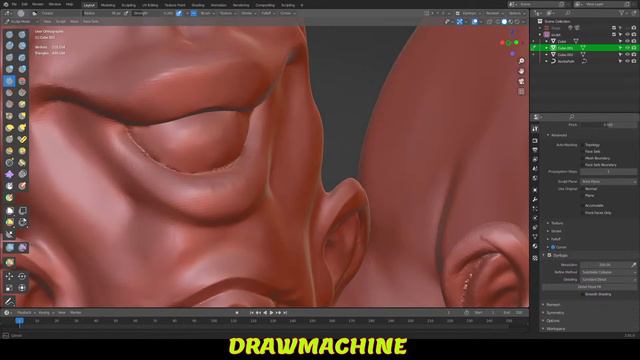Enable Mesh Boundary auto-masking checkbox

(582, 158)
